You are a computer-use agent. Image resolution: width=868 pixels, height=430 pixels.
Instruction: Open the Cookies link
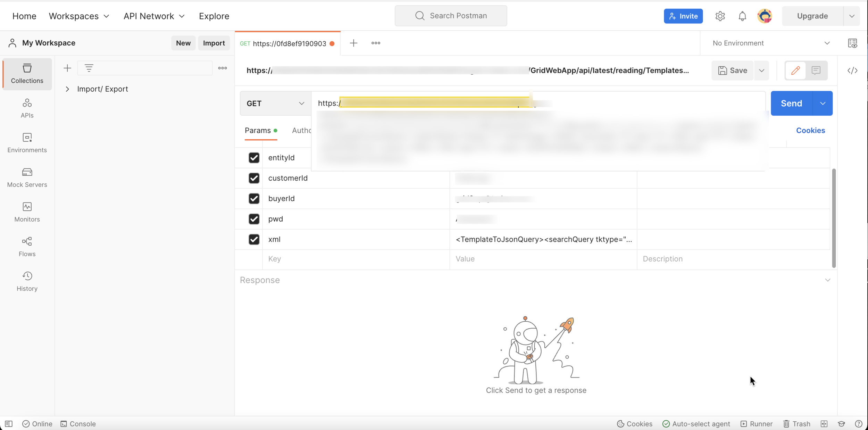click(810, 131)
